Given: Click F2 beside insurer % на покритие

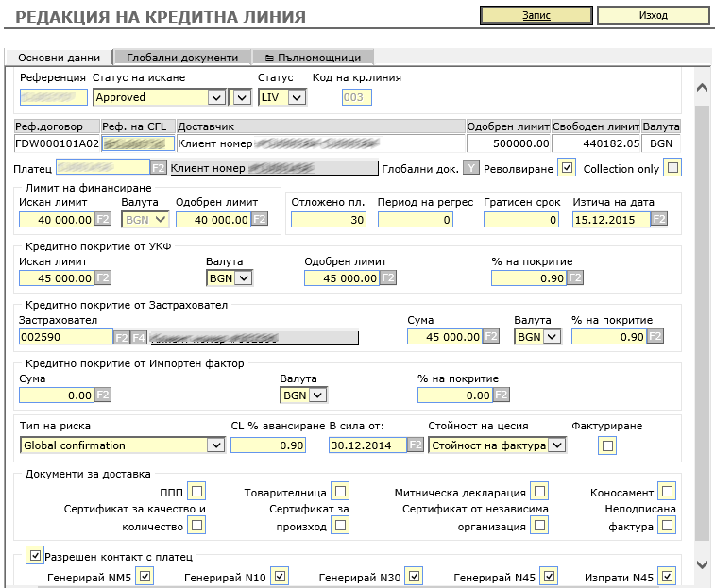Looking at the screenshot, I should tap(655, 336).
